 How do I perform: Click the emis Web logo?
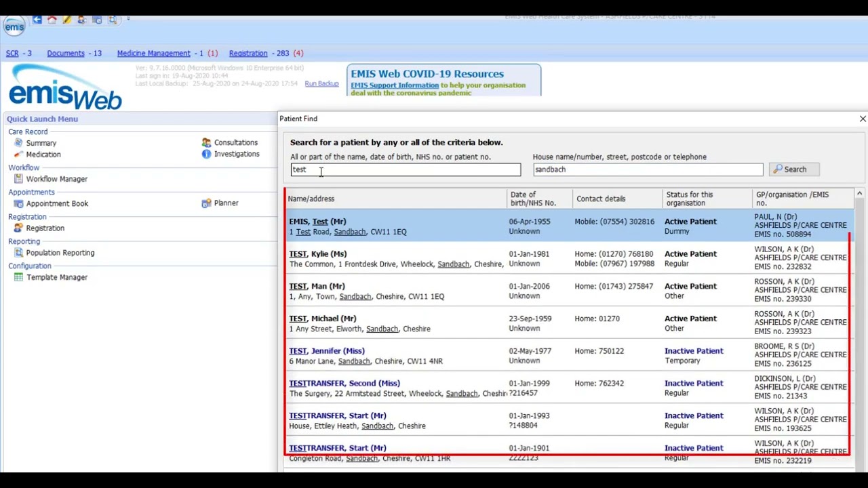(65, 87)
